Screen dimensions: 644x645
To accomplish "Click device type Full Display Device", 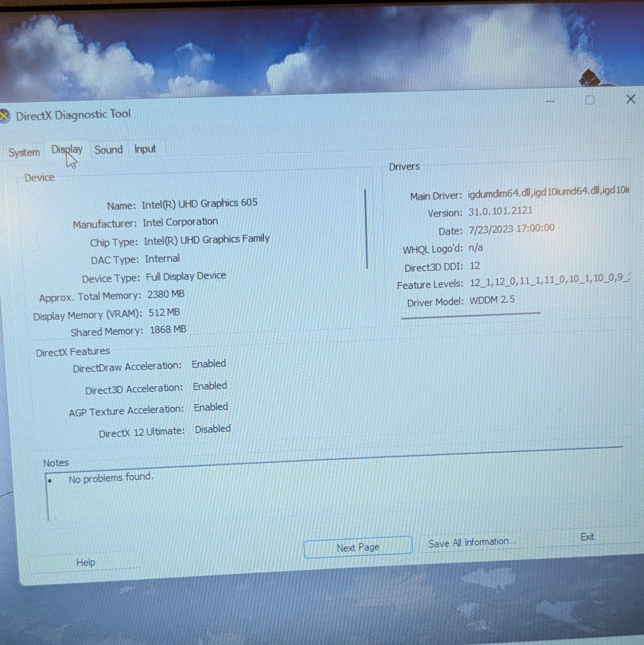I will click(186, 277).
